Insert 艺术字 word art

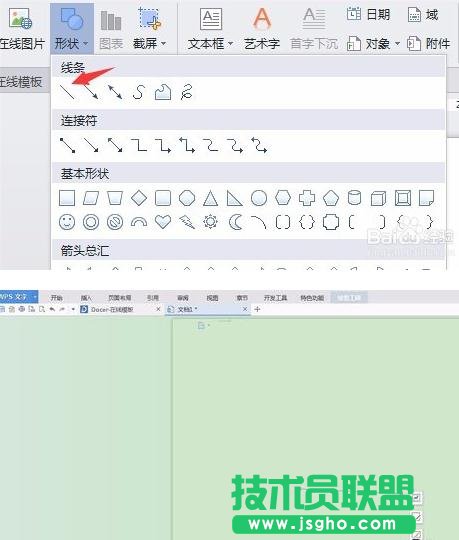(x=262, y=29)
